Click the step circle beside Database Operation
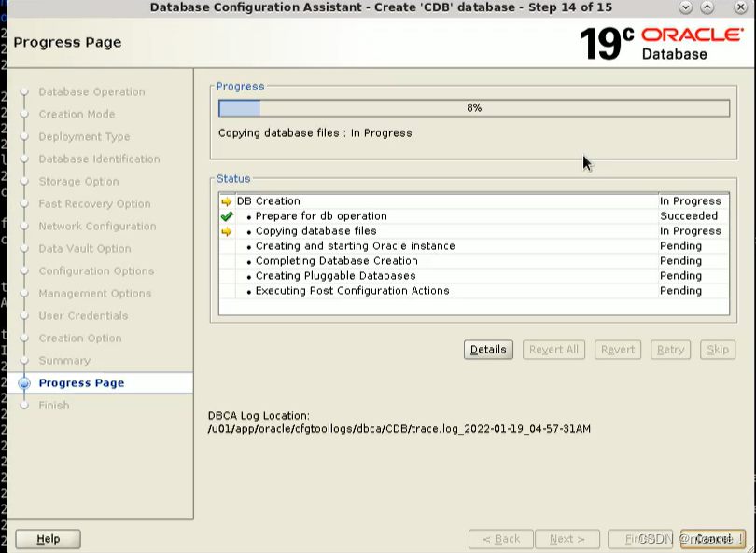756x553 pixels. coord(25,91)
